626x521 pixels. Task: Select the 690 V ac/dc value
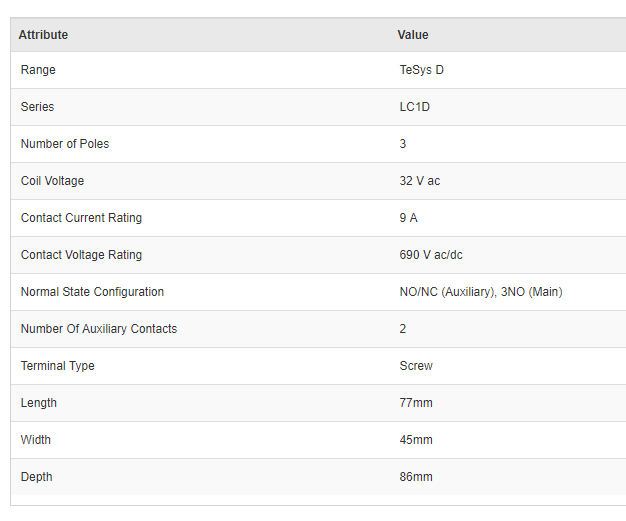click(431, 255)
